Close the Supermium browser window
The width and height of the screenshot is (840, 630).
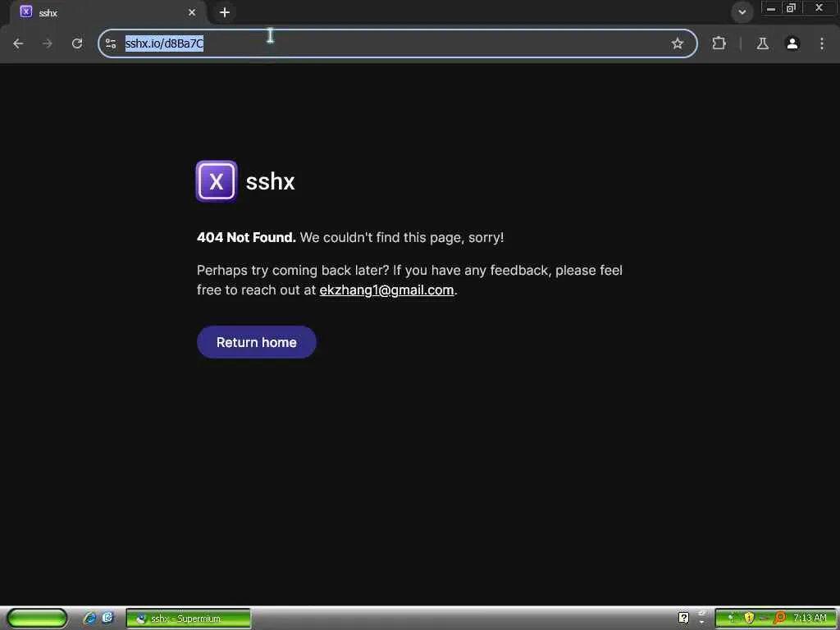(819, 8)
